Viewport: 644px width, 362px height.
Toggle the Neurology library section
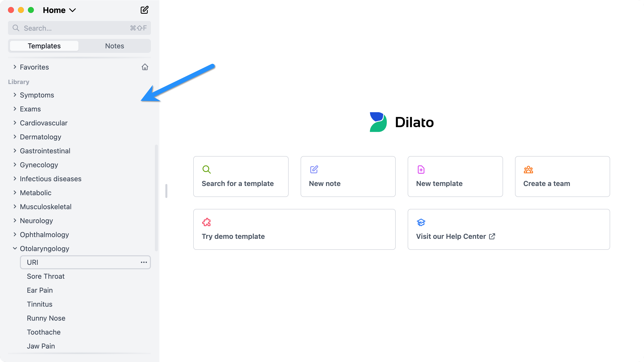pos(36,220)
